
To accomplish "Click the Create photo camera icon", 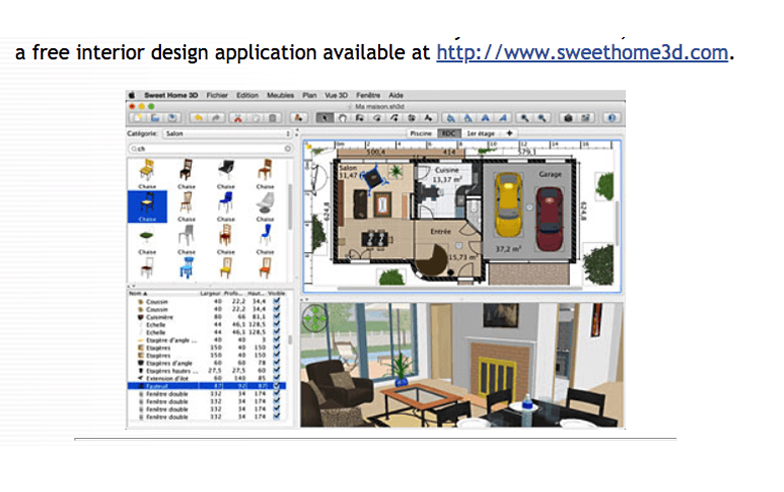I will pyautogui.click(x=568, y=118).
